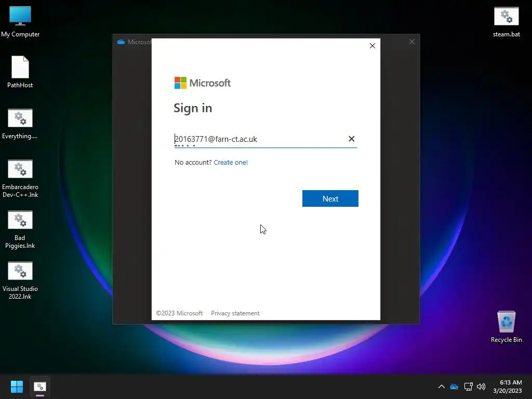Open the My Computer desktop icon
Viewport: 532px width, 399px height.
click(x=20, y=21)
